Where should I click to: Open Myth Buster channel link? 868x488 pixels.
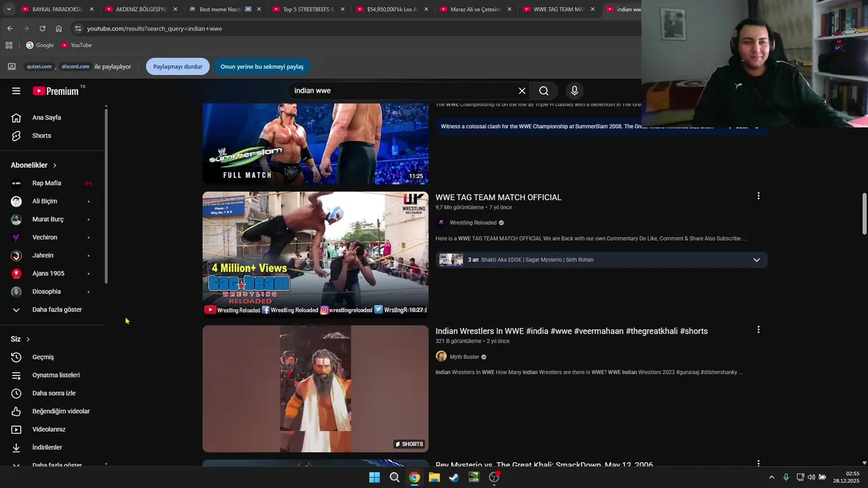[464, 357]
